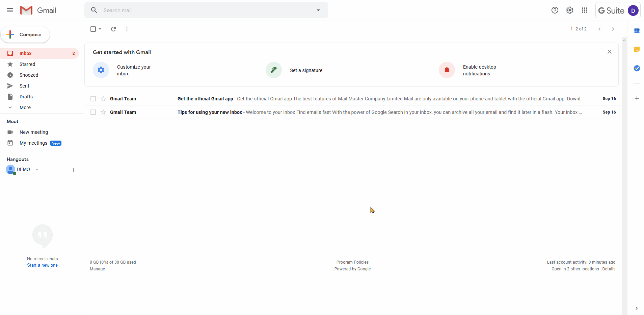
Task: Open the main menu hamburger icon
Action: coord(10,10)
